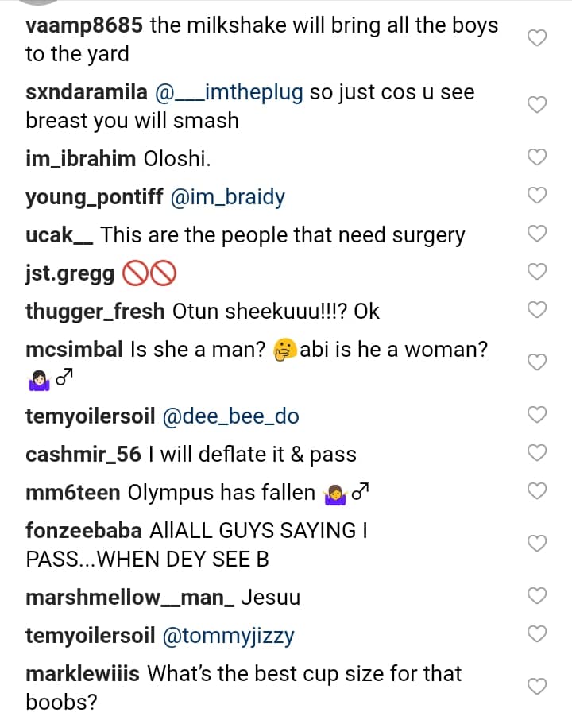
Task: Heart the ucak__ surgery comment
Action: 537,234
